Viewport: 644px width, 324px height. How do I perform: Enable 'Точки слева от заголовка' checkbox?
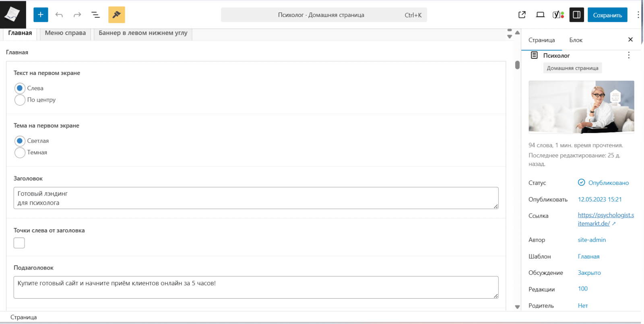(x=19, y=243)
